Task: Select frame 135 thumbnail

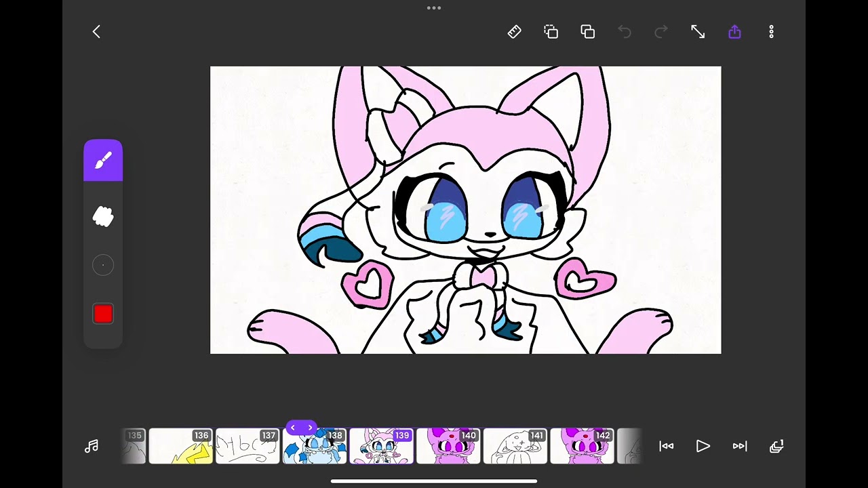Action: pyautogui.click(x=134, y=446)
